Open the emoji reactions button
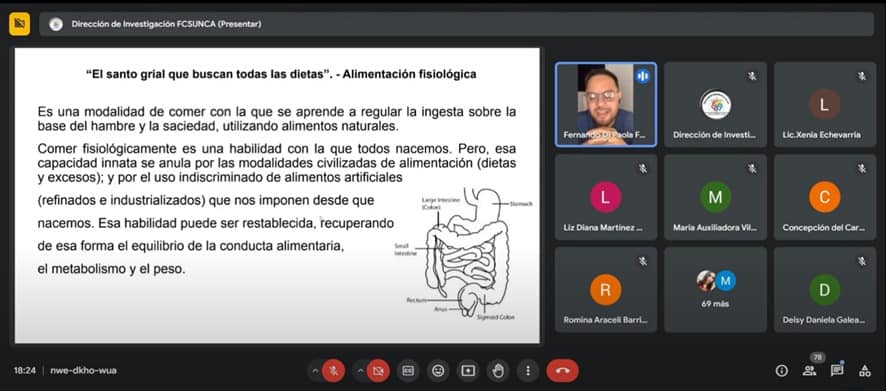The image size is (886, 391). [x=438, y=371]
